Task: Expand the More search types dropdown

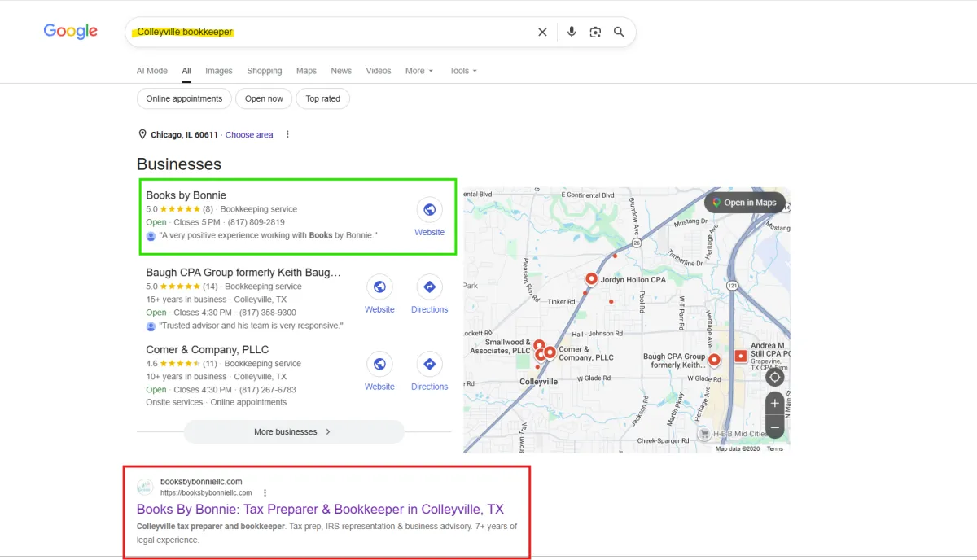Action: [x=419, y=71]
